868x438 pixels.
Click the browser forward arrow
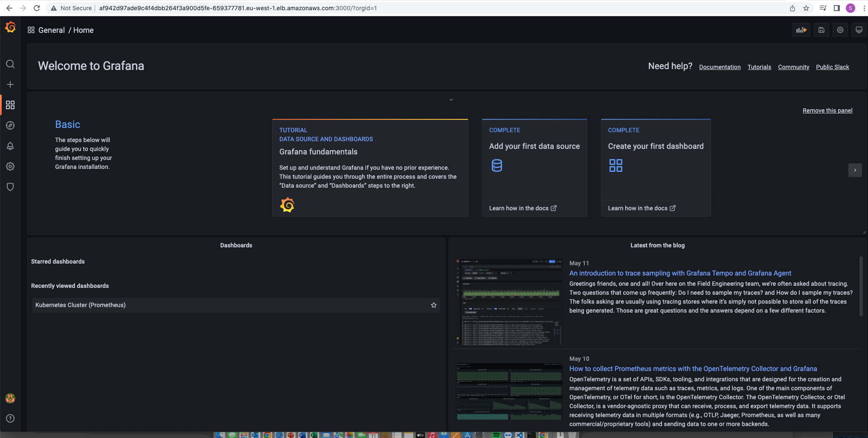[x=23, y=8]
